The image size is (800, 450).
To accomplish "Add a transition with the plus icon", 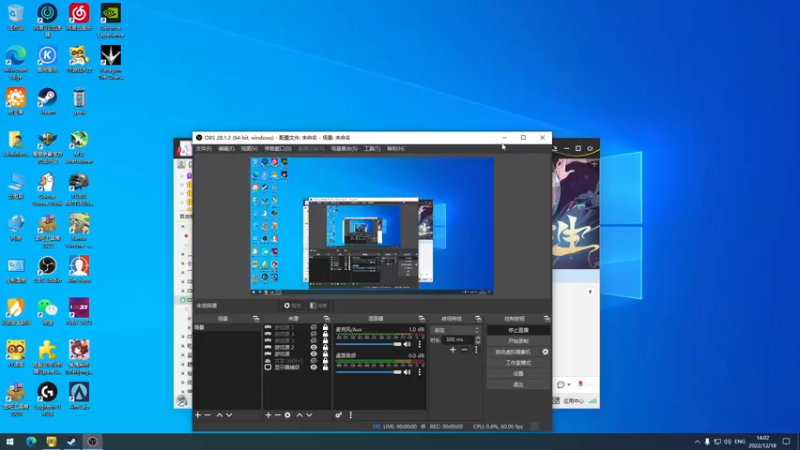I will [453, 350].
